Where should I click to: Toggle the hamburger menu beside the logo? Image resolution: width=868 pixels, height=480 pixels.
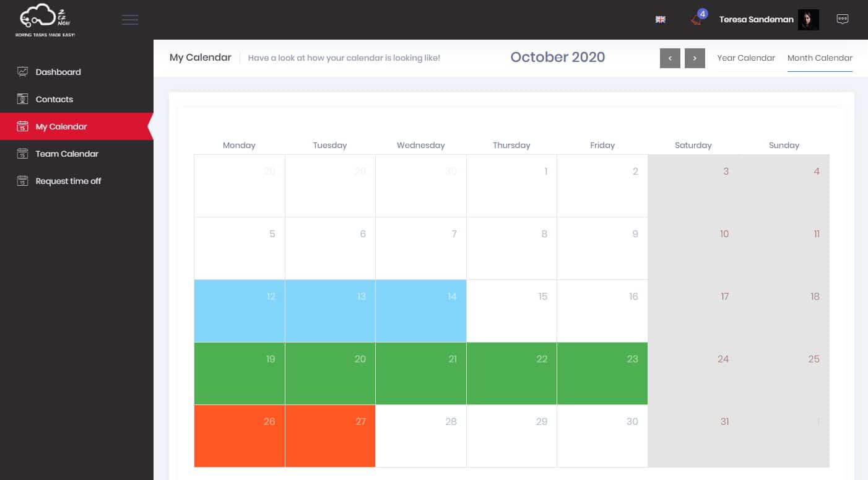(x=130, y=19)
